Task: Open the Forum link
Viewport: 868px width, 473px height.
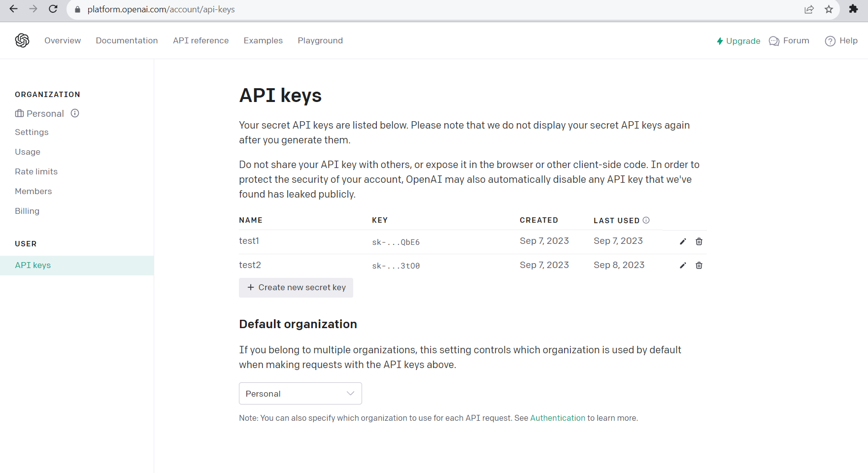Action: tap(796, 40)
